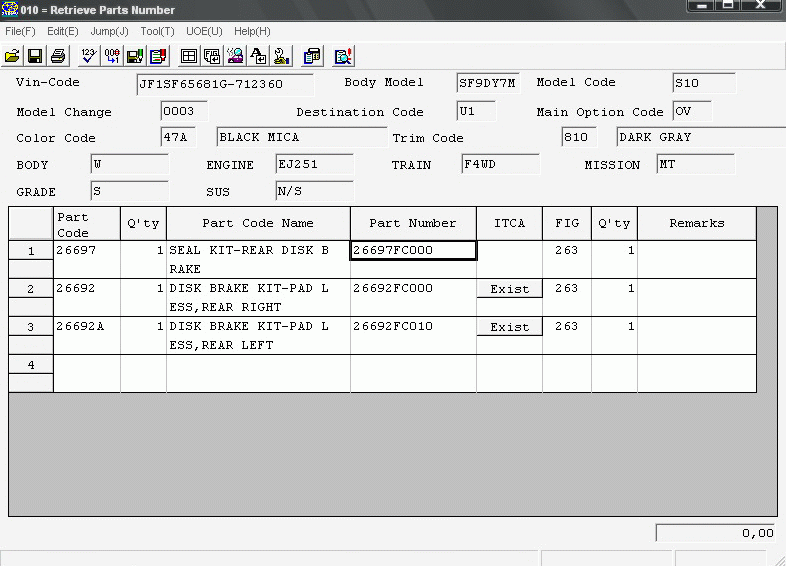
Task: Click the magnifier with exclamation icon
Action: point(343,56)
